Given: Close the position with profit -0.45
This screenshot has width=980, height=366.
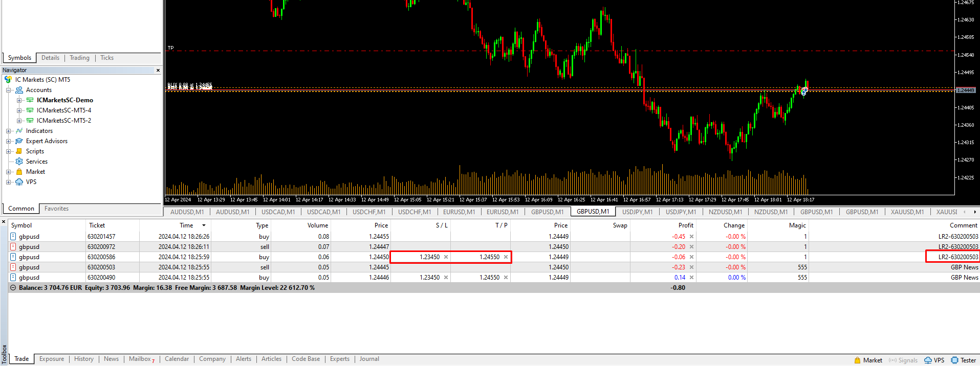Looking at the screenshot, I should (691, 237).
